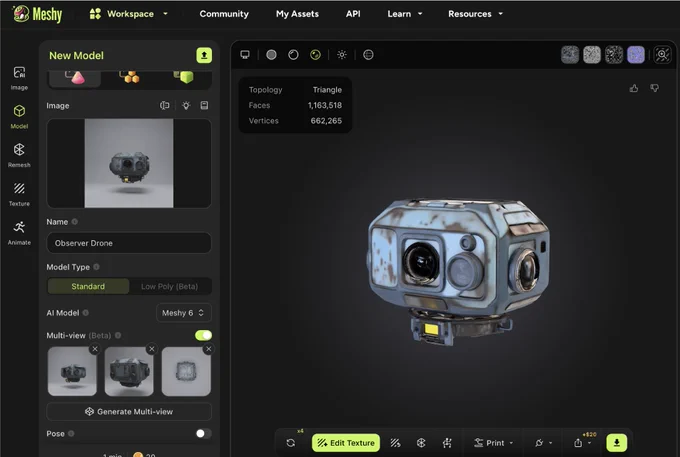The image size is (680, 457).
Task: Toggle the Pose switch
Action: coord(203,434)
